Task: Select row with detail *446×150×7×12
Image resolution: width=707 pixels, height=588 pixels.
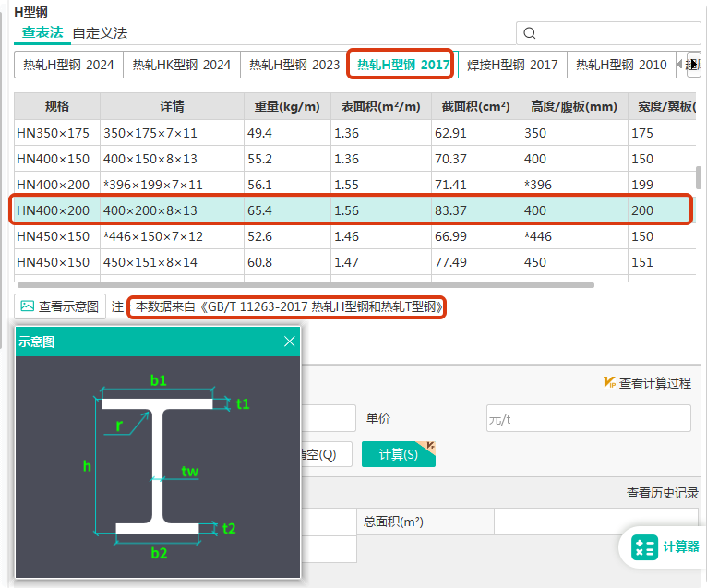Action: [354, 236]
